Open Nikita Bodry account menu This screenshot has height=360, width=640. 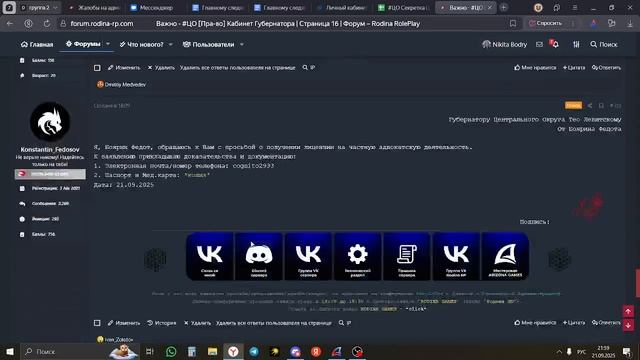coord(505,44)
